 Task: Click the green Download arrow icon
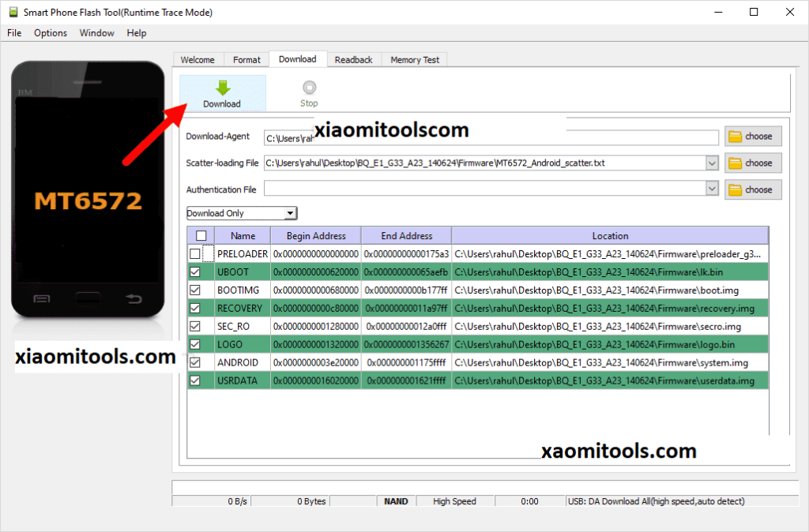pyautogui.click(x=222, y=88)
